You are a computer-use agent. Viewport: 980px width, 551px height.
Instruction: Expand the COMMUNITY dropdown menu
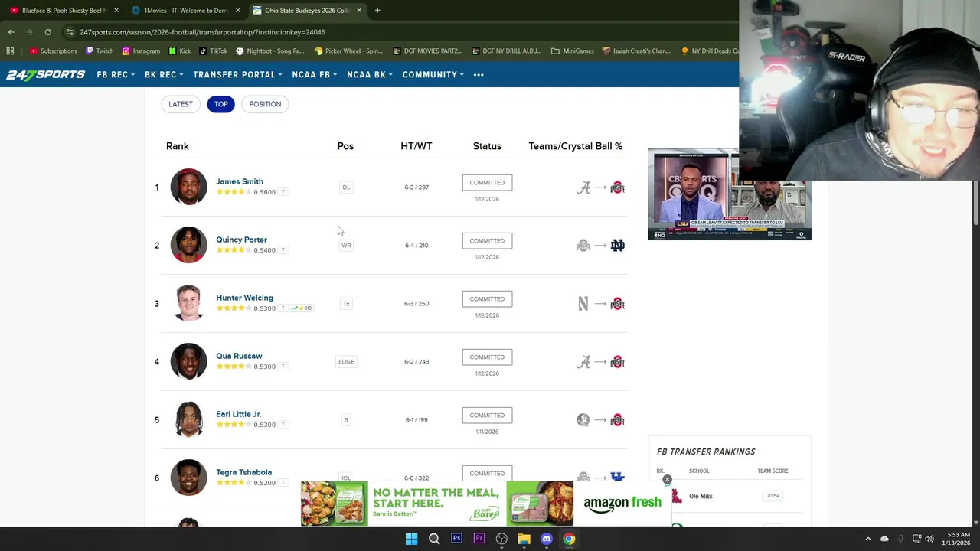(x=433, y=74)
